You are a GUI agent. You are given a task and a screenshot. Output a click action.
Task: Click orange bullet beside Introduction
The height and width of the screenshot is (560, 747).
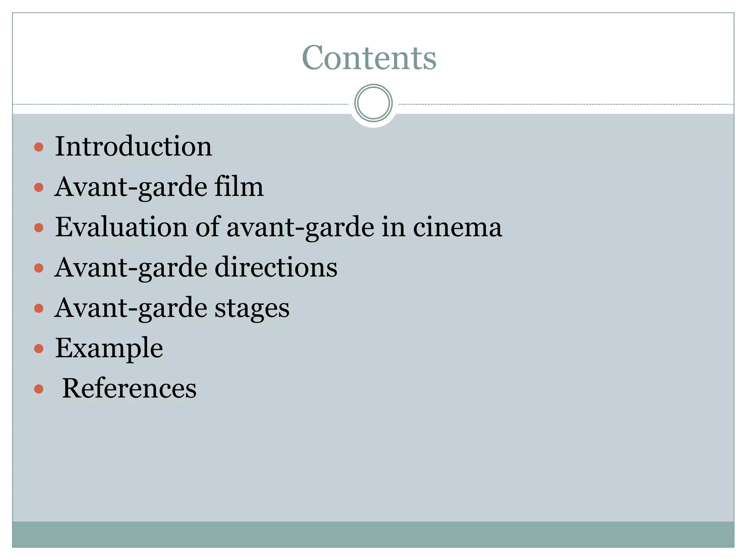tap(39, 147)
